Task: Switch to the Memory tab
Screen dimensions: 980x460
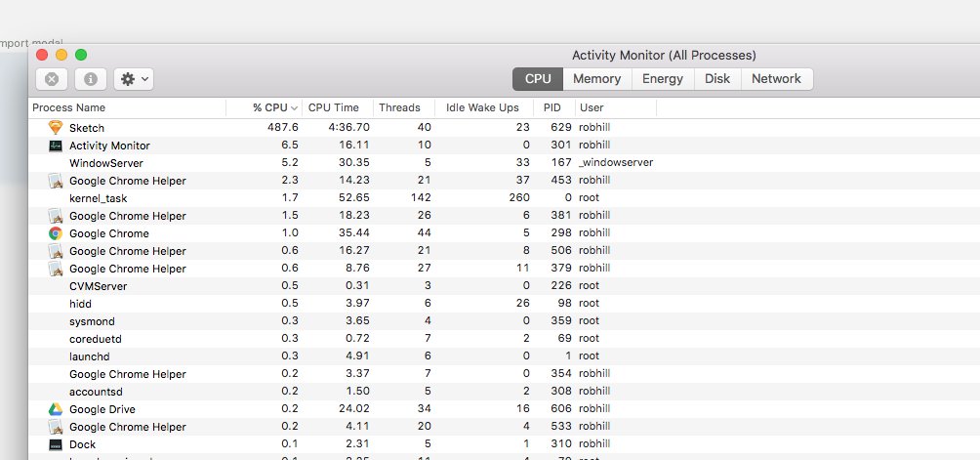Action: 596,79
